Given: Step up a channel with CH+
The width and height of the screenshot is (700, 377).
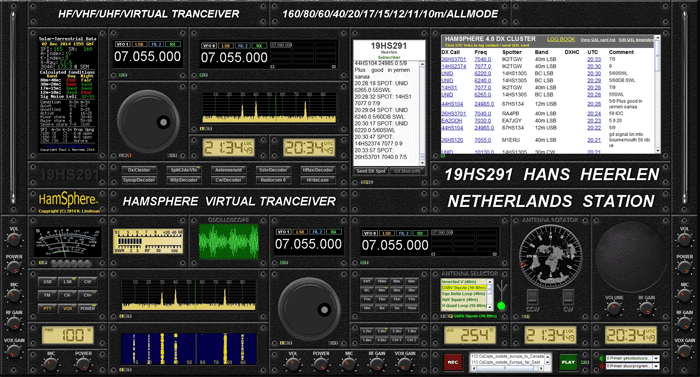Looking at the screenshot, I should 88,295.
